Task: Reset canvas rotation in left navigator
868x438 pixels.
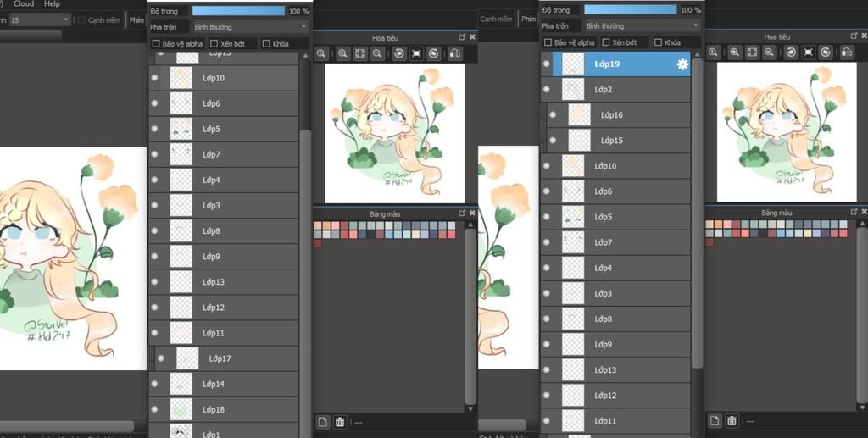Action: point(416,53)
